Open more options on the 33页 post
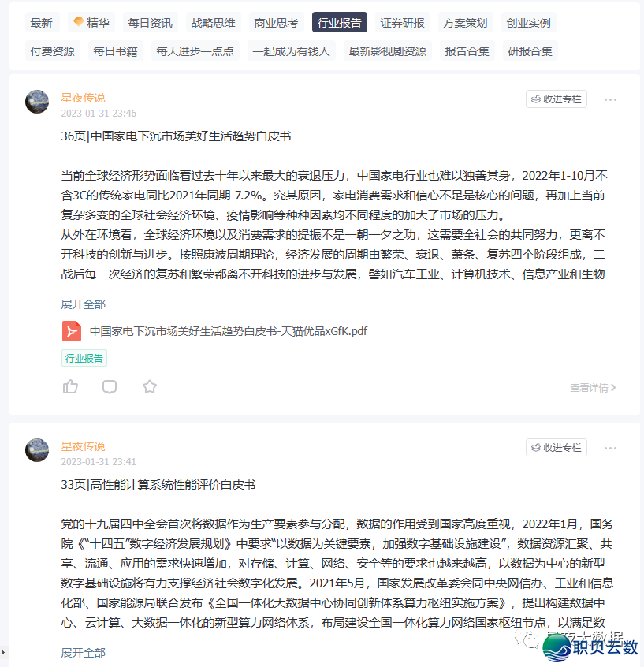 click(610, 448)
